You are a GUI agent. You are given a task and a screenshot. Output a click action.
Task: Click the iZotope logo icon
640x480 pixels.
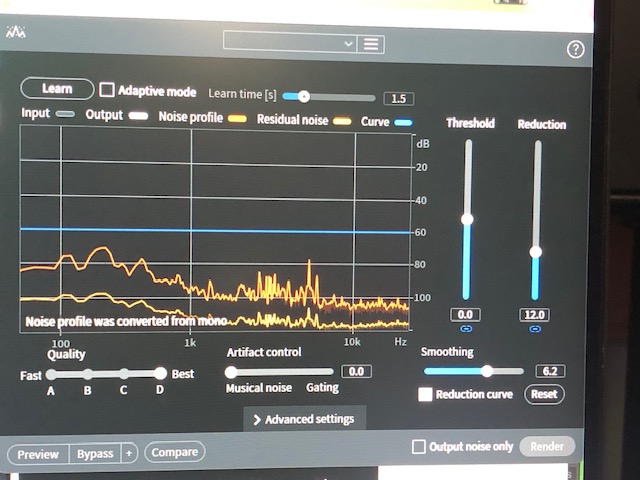tap(16, 32)
